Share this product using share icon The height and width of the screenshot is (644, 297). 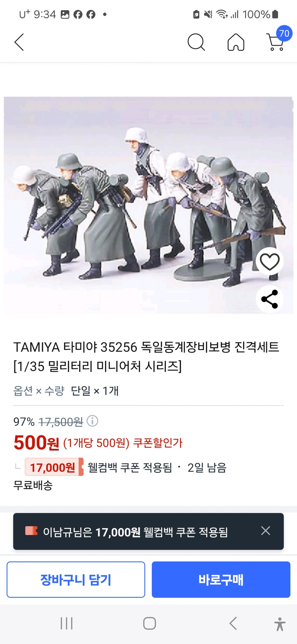click(270, 299)
